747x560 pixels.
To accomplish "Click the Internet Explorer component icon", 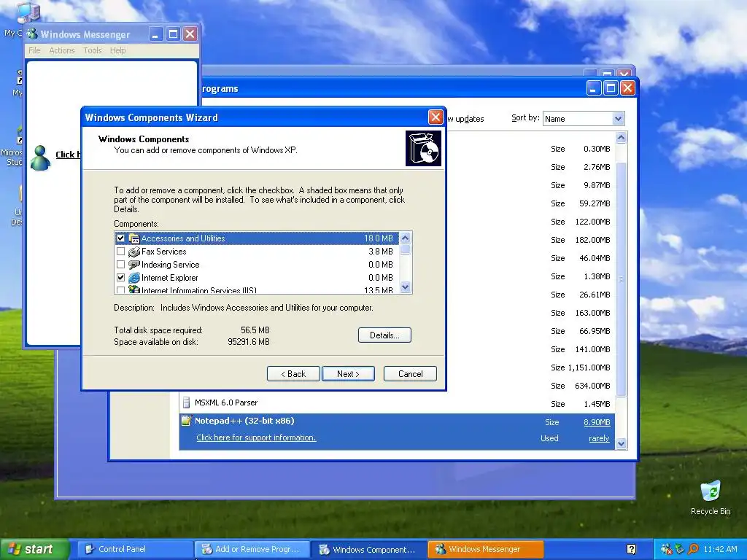I will [x=134, y=278].
